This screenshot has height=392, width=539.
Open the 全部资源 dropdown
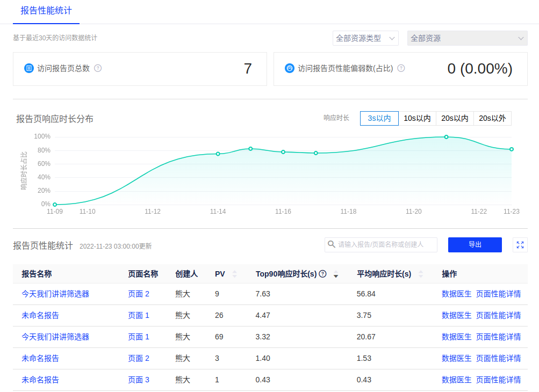467,38
